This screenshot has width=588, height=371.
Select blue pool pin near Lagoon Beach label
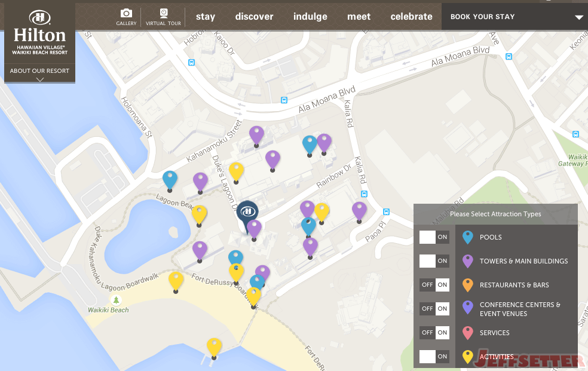(x=170, y=180)
